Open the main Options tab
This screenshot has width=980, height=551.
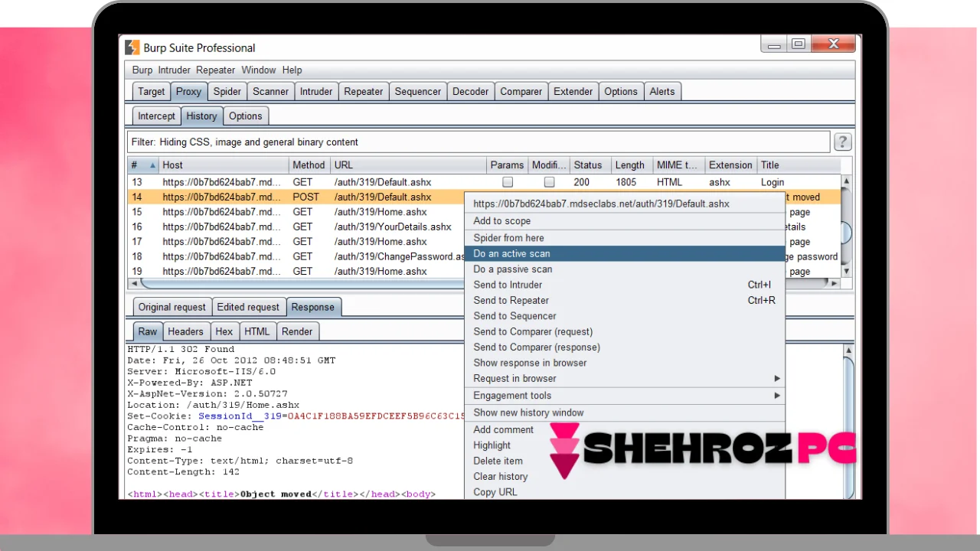pos(621,91)
